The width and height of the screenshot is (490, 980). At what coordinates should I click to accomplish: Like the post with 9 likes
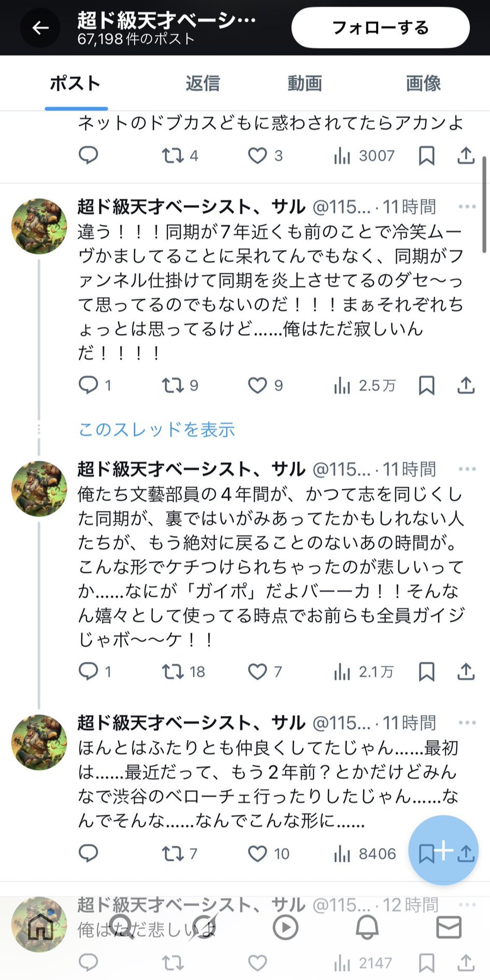tap(257, 385)
